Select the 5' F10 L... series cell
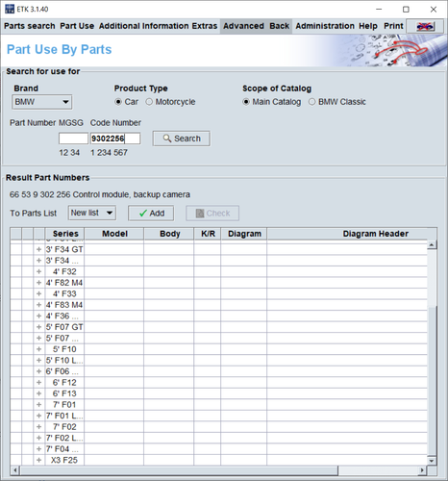The height and width of the screenshot is (481, 448). point(64,361)
